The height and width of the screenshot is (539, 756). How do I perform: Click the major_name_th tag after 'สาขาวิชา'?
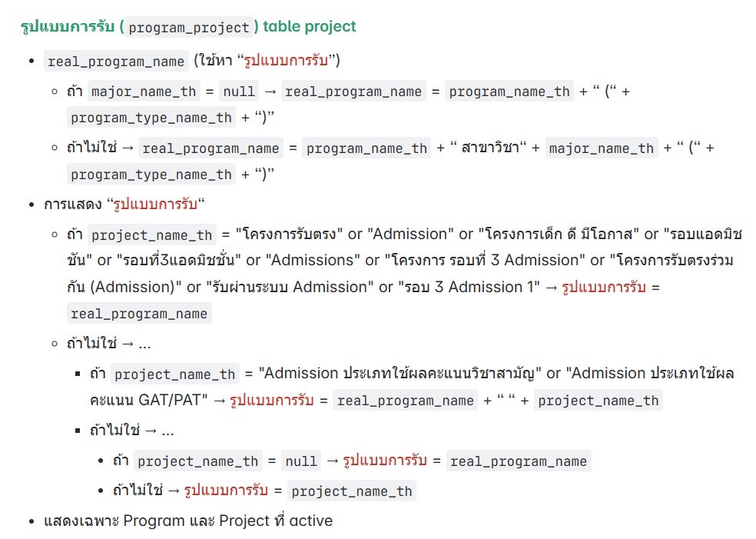(602, 148)
